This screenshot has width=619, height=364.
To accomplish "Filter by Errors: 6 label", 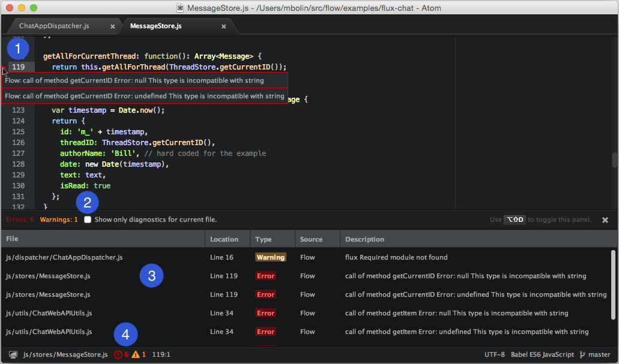I will click(x=20, y=220).
